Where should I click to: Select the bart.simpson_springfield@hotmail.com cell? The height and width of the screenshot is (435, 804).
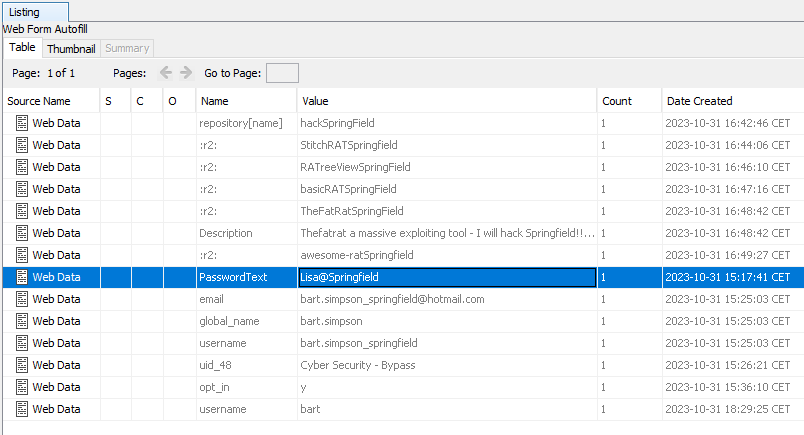click(392, 299)
